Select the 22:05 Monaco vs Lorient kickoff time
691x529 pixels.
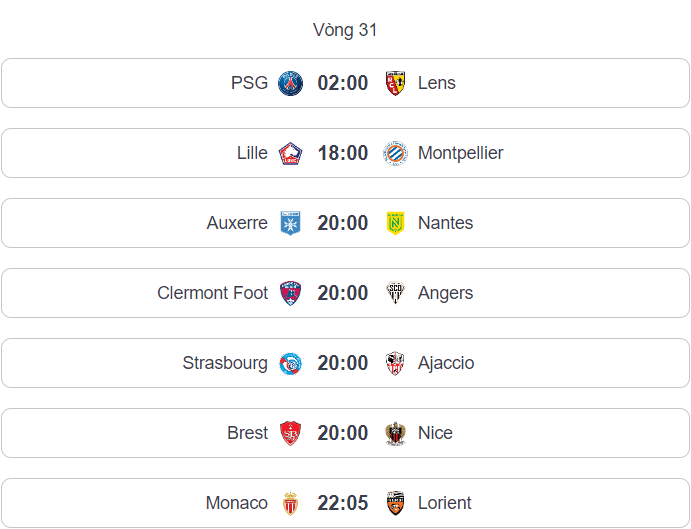(x=343, y=503)
